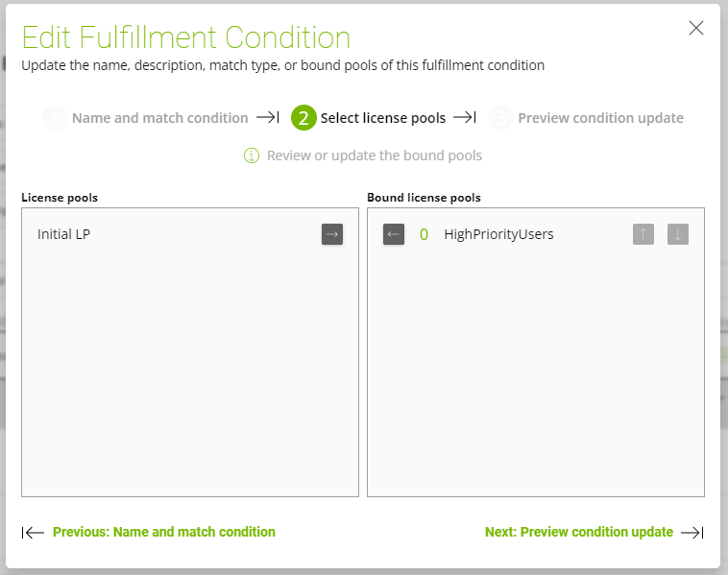Click the arrow icon after step 1 label
This screenshot has width=728, height=575.
click(267, 118)
